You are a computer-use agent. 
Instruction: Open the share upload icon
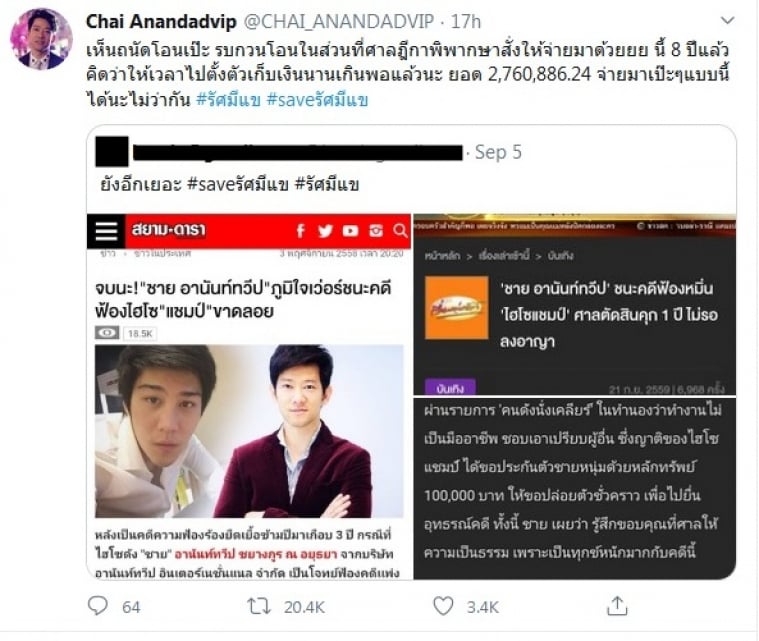point(617,606)
